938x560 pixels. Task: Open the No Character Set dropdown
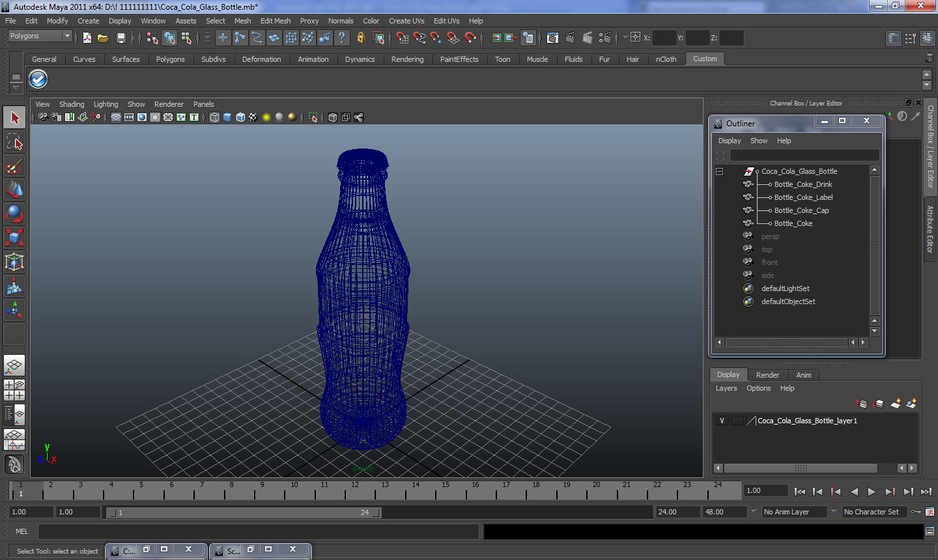pos(874,512)
